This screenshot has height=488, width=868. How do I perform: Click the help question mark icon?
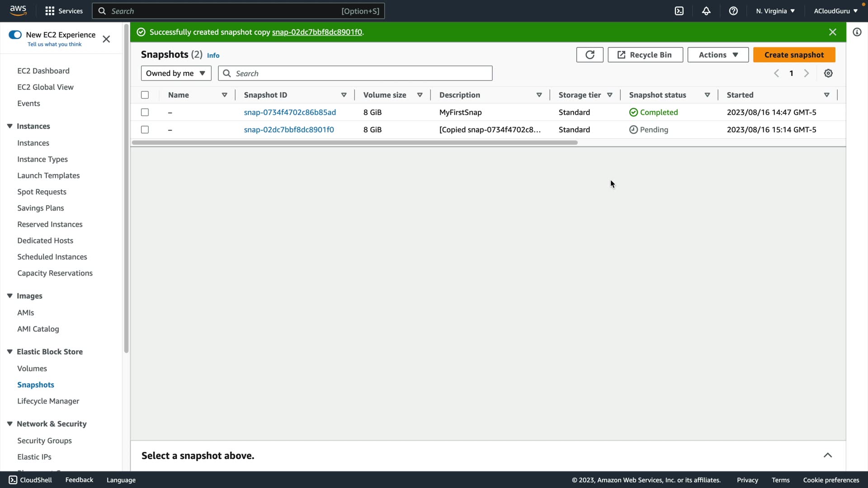pyautogui.click(x=733, y=11)
